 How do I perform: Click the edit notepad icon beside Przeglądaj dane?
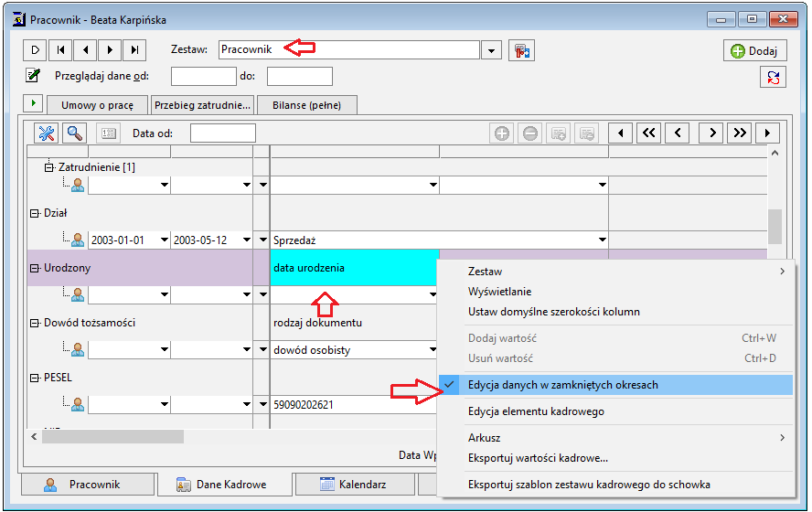point(33,76)
